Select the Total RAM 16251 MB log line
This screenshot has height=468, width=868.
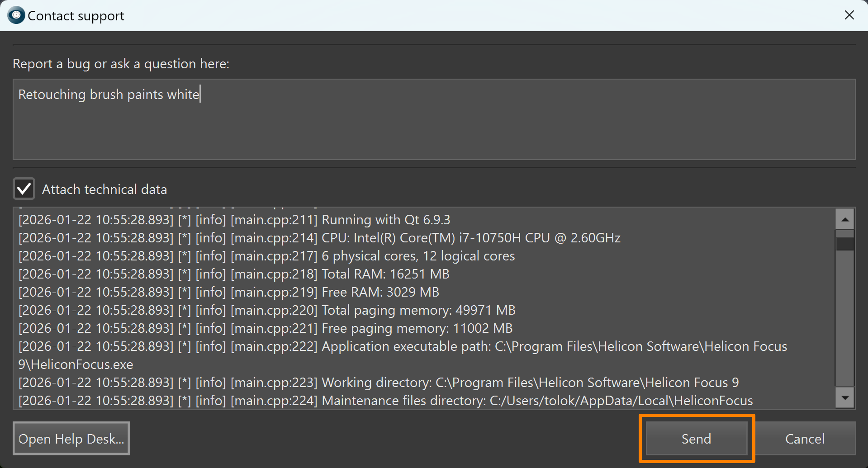point(234,274)
